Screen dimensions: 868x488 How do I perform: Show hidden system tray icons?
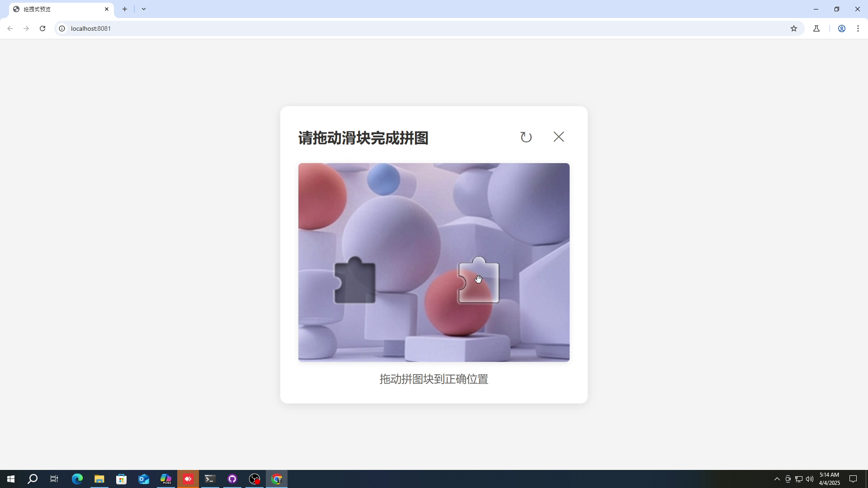click(x=777, y=479)
